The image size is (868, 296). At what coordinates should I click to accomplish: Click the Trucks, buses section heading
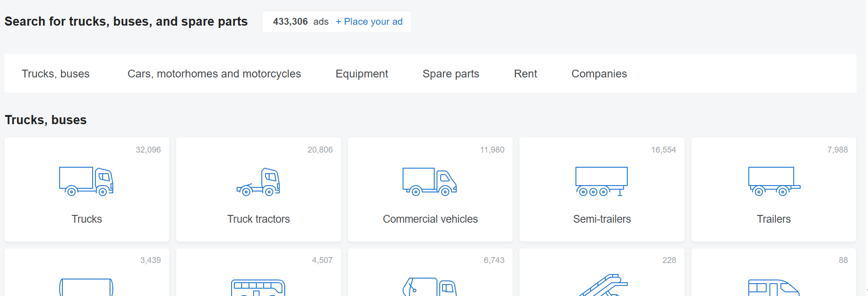tap(46, 120)
